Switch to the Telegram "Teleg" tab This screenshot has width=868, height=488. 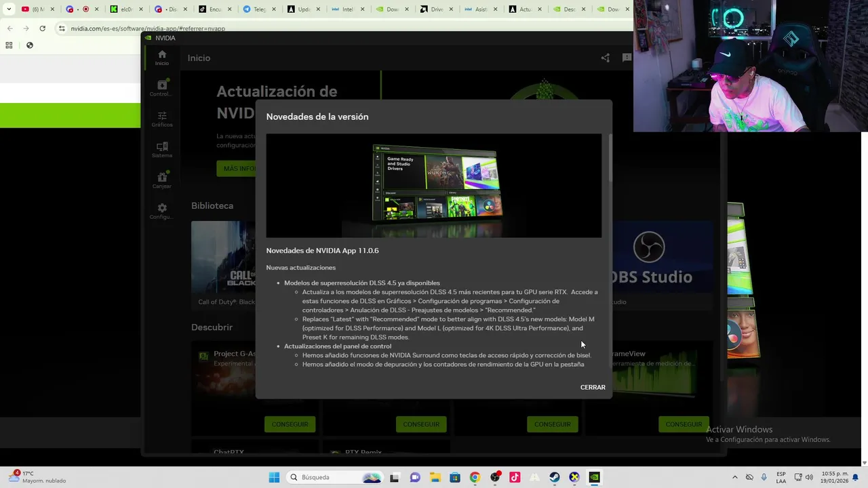pos(259,9)
